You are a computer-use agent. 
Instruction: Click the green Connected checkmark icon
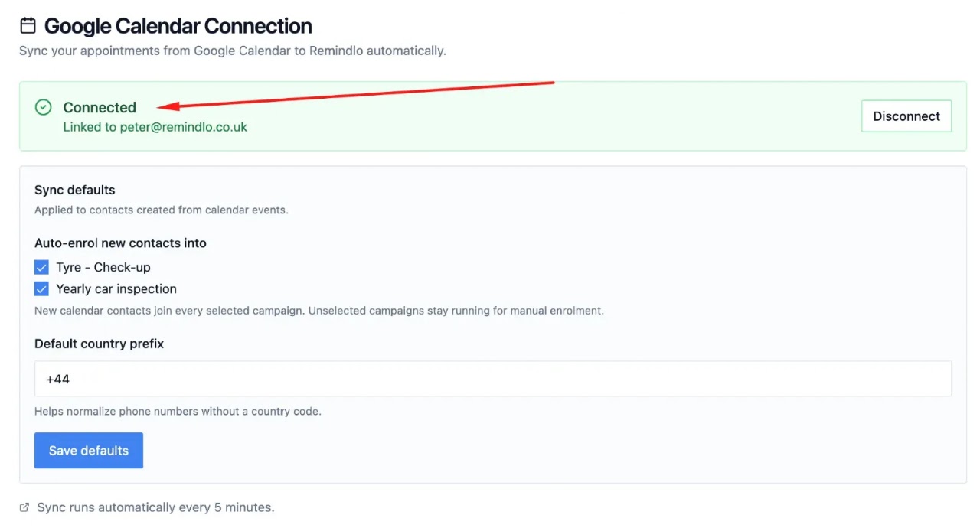pos(44,107)
